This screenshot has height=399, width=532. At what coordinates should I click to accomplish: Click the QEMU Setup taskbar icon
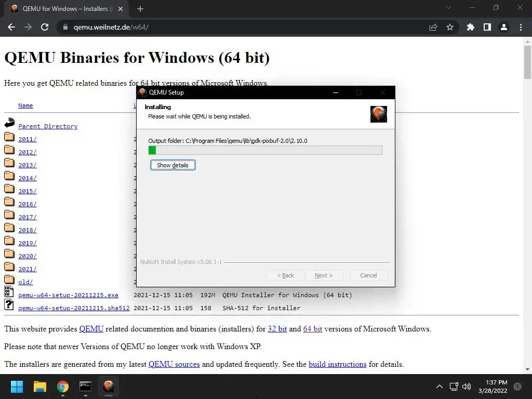coord(109,387)
